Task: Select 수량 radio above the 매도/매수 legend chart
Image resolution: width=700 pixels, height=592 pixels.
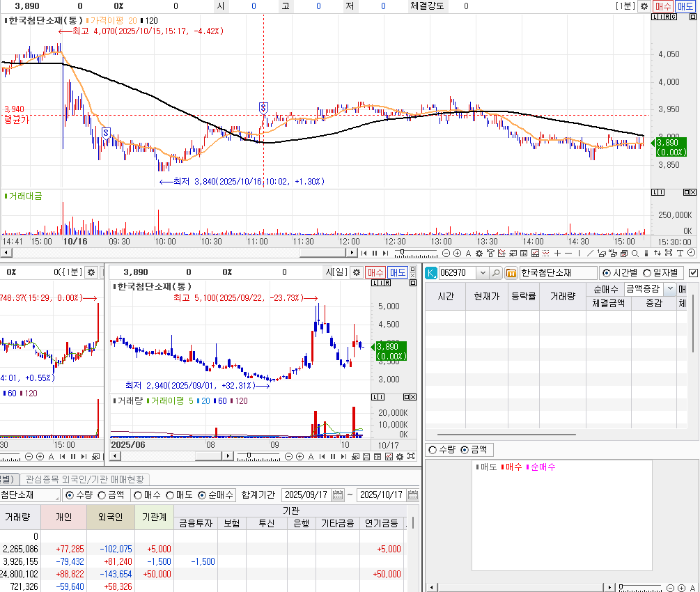Action: point(433,450)
